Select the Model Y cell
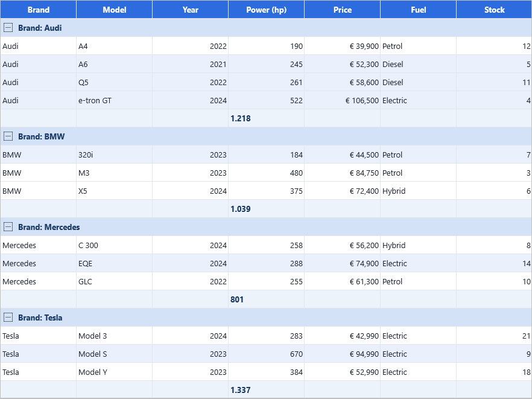 click(x=115, y=372)
